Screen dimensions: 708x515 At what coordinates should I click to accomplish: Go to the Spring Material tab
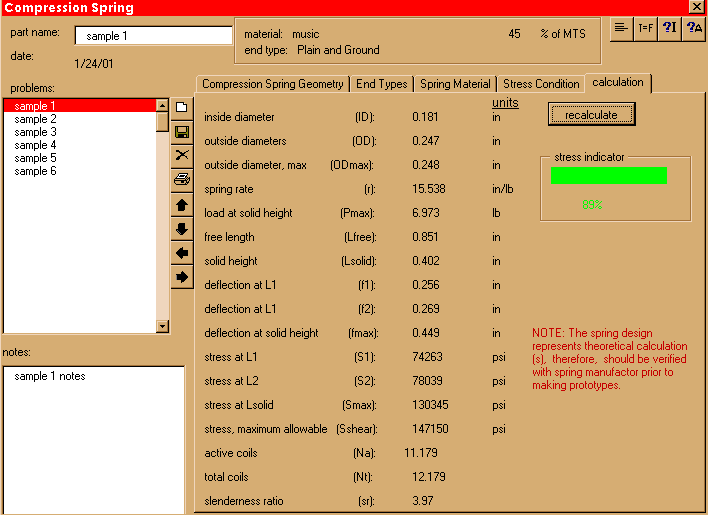click(455, 84)
